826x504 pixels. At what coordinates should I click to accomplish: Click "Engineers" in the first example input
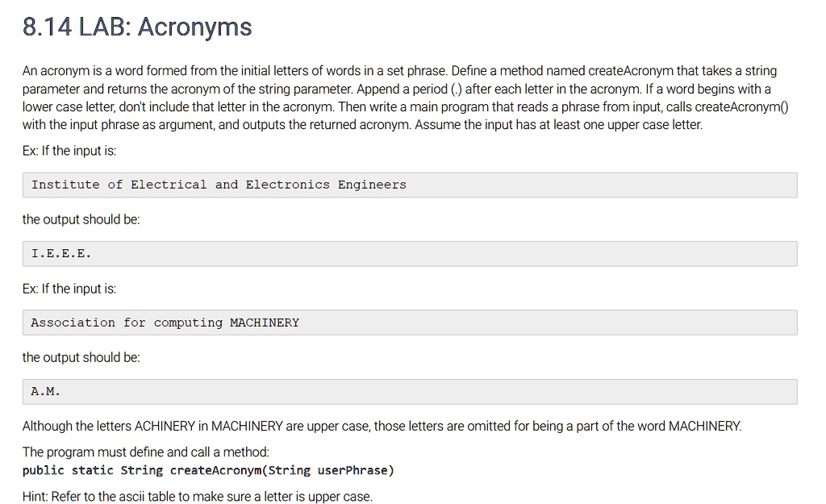tap(372, 185)
